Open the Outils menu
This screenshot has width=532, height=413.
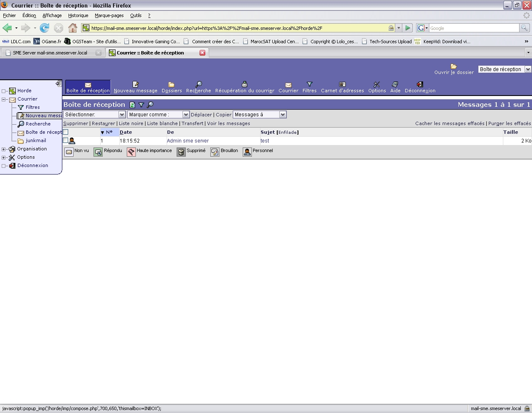pyautogui.click(x=135, y=15)
